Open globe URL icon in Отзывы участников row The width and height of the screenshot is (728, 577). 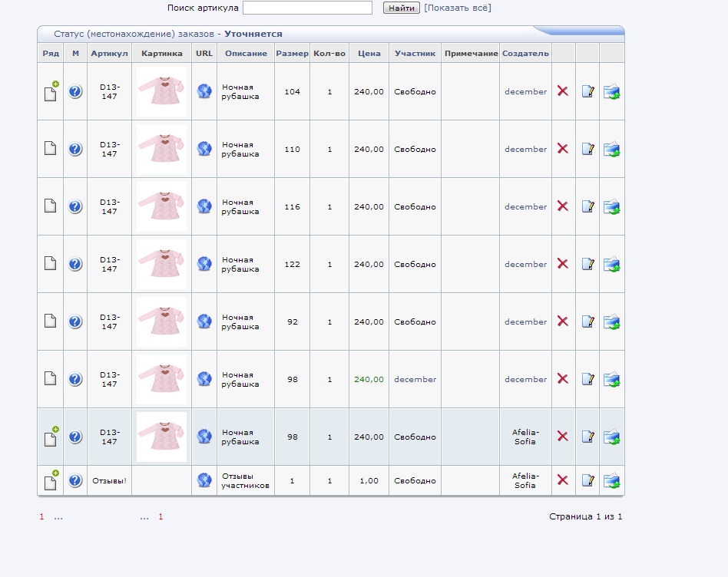(204, 480)
